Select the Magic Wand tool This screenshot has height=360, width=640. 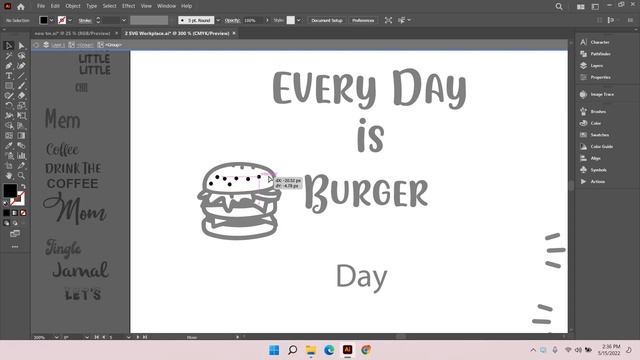click(x=9, y=56)
